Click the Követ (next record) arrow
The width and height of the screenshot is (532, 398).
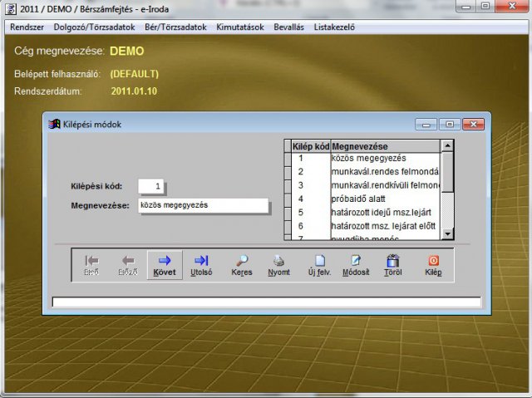coord(165,264)
